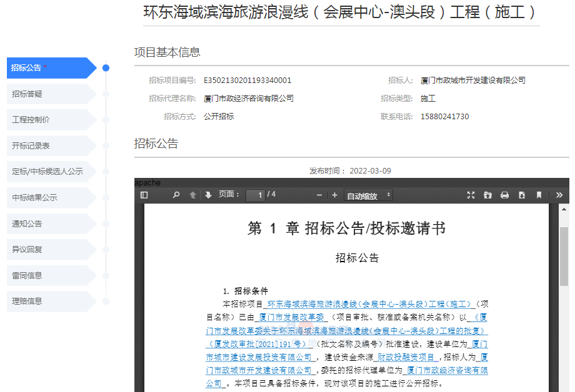Image resolution: width=575 pixels, height=392 pixels.
Task: Click the bookmark current view icon
Action: [539, 195]
